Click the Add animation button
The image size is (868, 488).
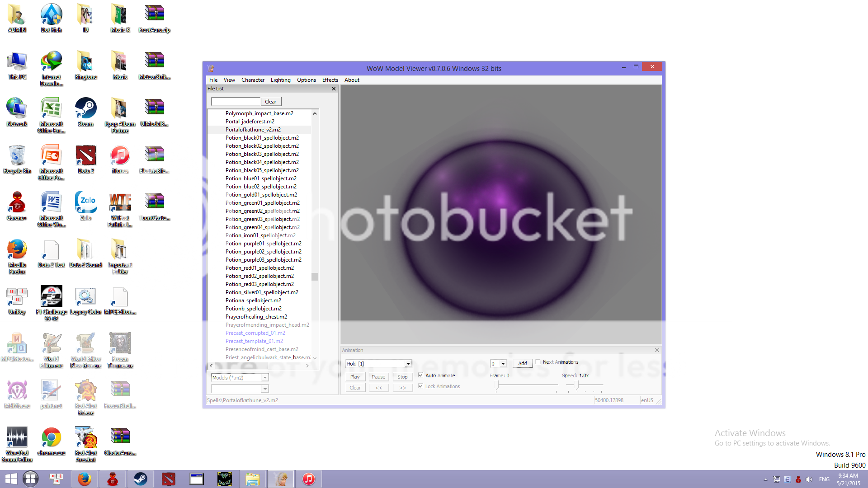[522, 363]
